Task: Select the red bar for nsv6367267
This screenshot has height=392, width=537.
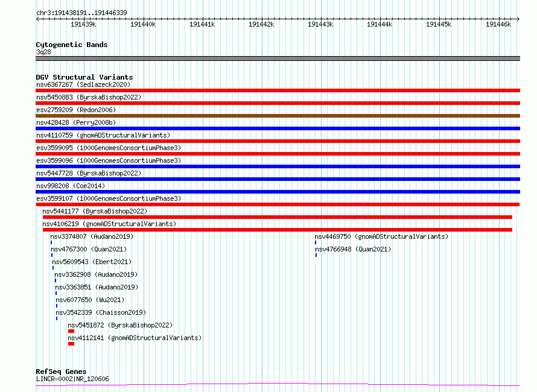Action: [278, 90]
